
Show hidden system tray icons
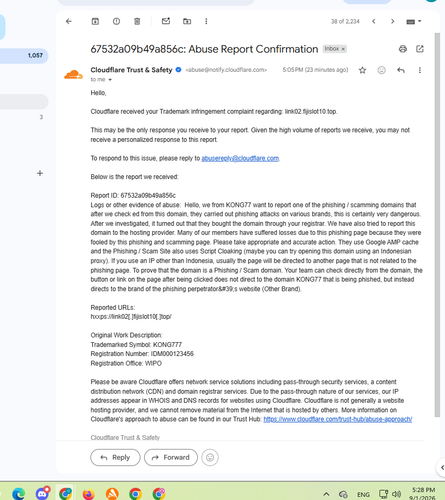pyautogui.click(x=326, y=494)
